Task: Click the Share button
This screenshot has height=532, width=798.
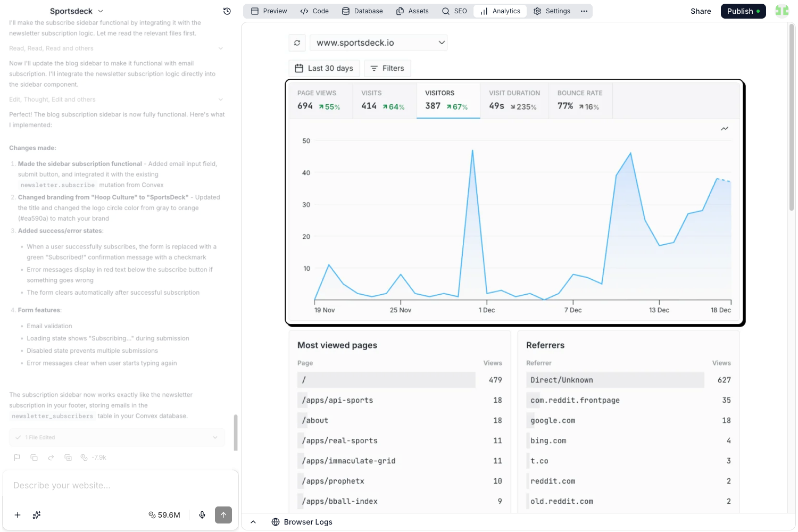Action: [x=701, y=11]
